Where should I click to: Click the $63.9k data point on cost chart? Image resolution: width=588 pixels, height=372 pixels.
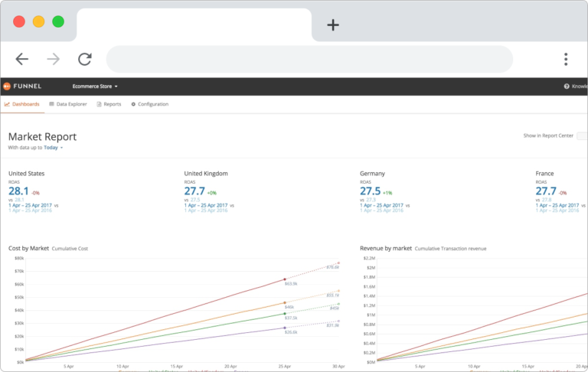[x=285, y=279]
